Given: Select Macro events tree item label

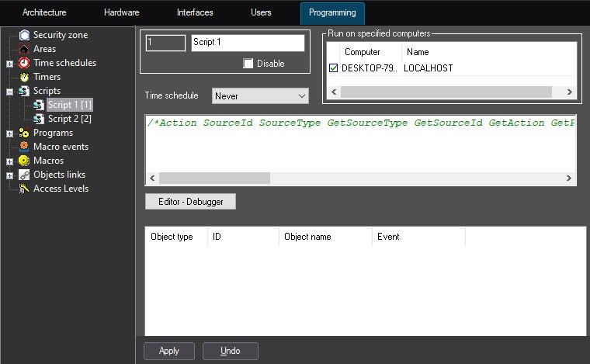Looking at the screenshot, I should [61, 147].
